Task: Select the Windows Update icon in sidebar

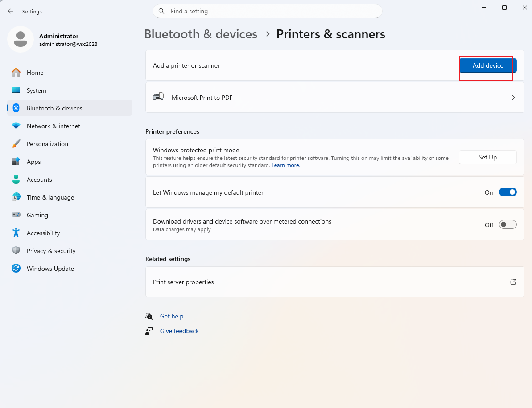Action: point(16,269)
